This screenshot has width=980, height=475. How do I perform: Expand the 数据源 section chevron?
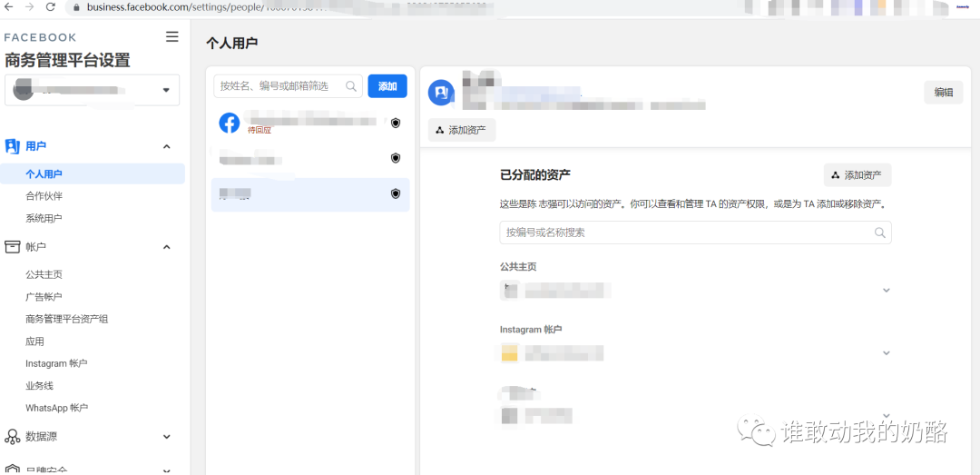click(166, 436)
